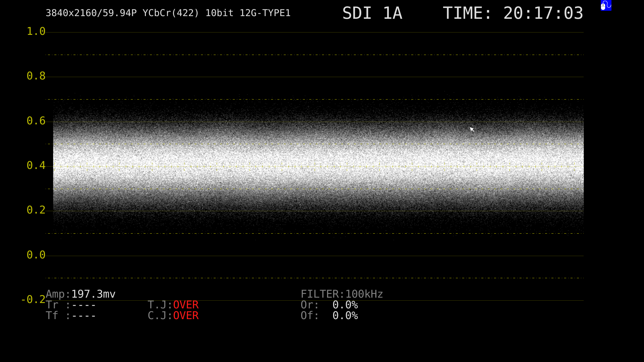644x362 pixels.
Task: Click the blue mouse icon in top corner
Action: 606,5
